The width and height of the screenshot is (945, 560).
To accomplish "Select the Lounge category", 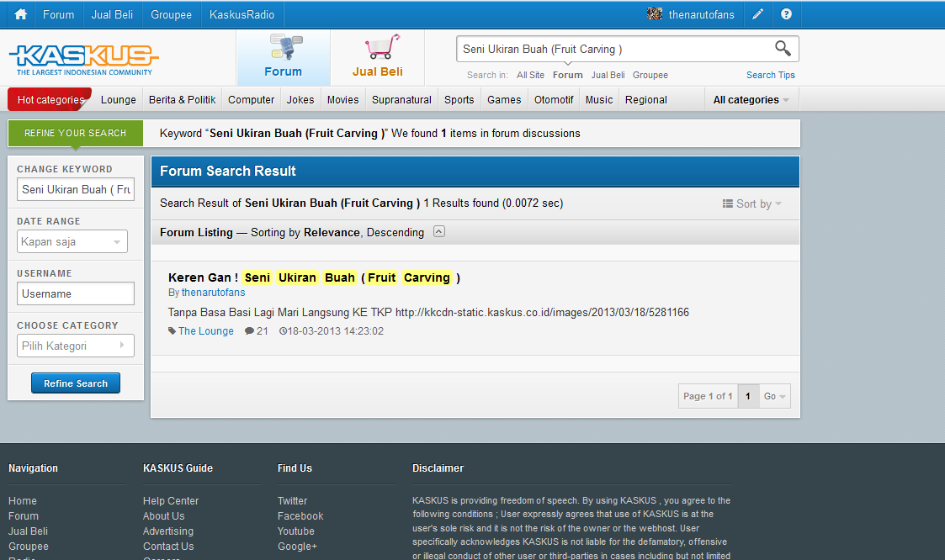I will [x=118, y=100].
